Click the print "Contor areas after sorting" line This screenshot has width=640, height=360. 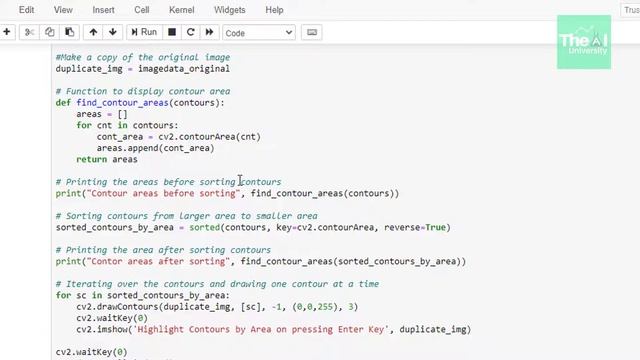(261, 261)
